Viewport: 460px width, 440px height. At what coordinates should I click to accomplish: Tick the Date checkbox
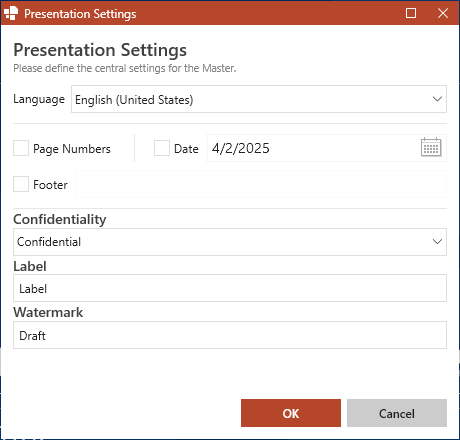[x=162, y=148]
